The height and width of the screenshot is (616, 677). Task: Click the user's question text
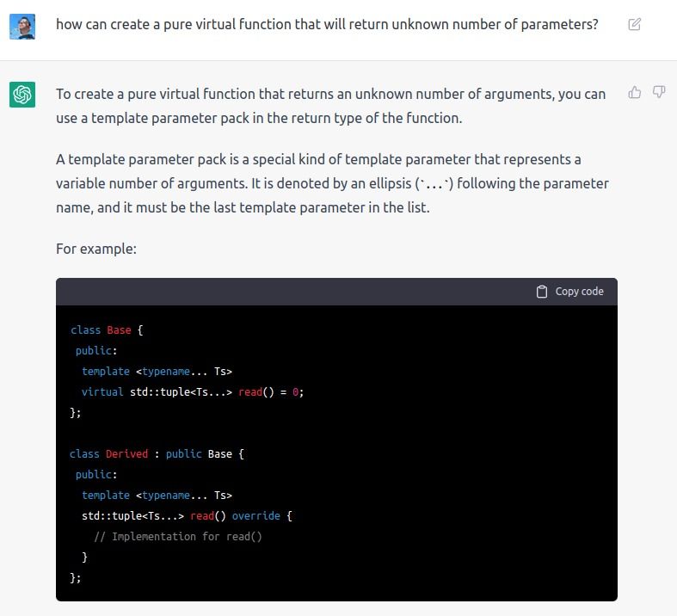click(327, 24)
